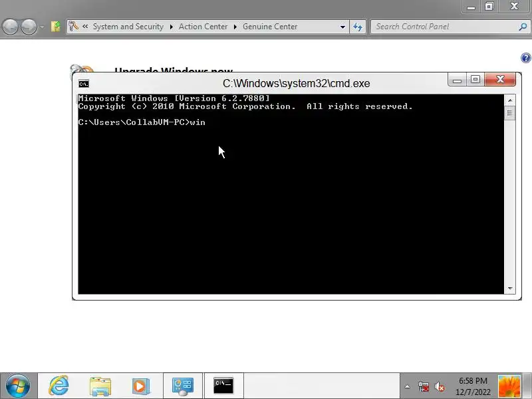Image resolution: width=532 pixels, height=399 pixels.
Task: Select the Genuine Center breadcrumb
Action: pos(270,27)
